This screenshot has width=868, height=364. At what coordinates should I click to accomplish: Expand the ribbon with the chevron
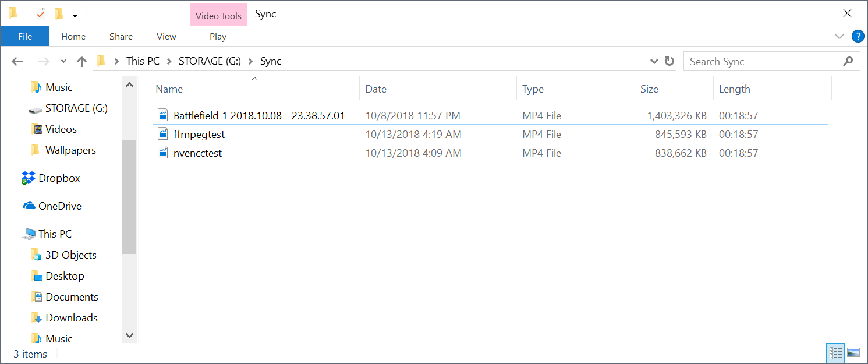839,36
